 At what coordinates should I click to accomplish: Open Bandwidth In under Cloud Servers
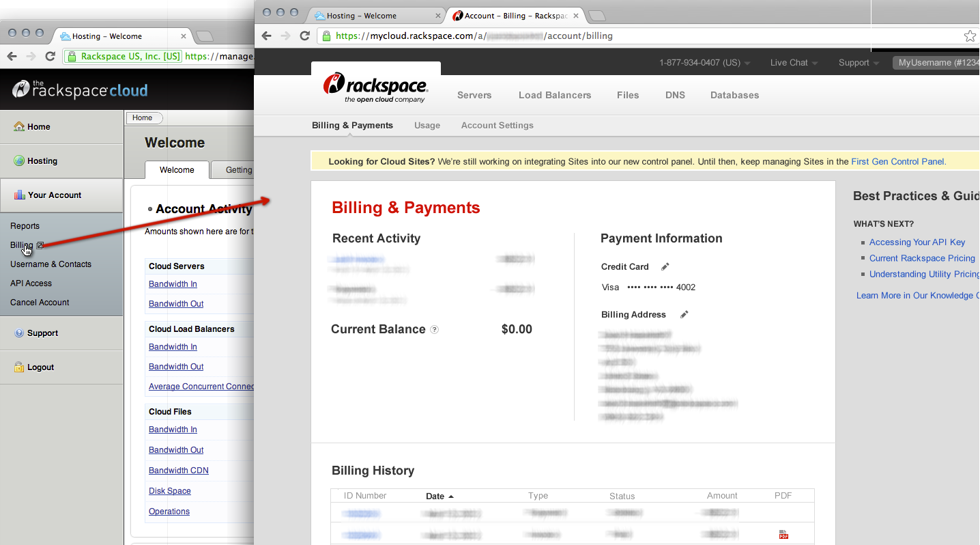click(173, 284)
